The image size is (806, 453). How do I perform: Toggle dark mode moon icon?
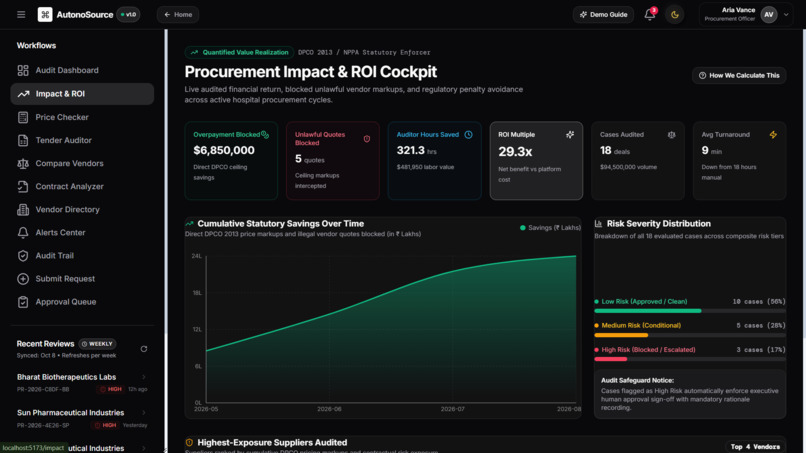click(x=674, y=14)
